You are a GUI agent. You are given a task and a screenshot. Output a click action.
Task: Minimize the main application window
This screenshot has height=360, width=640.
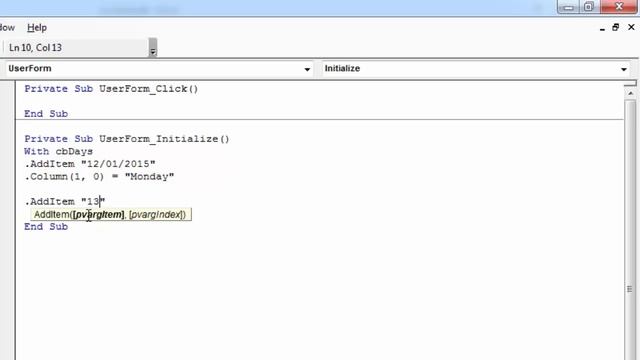[569, 7]
